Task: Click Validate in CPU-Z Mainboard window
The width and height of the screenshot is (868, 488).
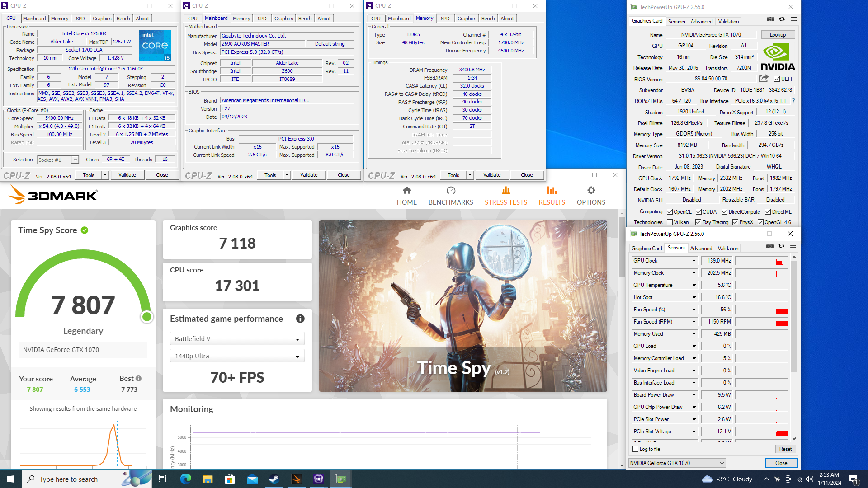Action: pyautogui.click(x=309, y=175)
